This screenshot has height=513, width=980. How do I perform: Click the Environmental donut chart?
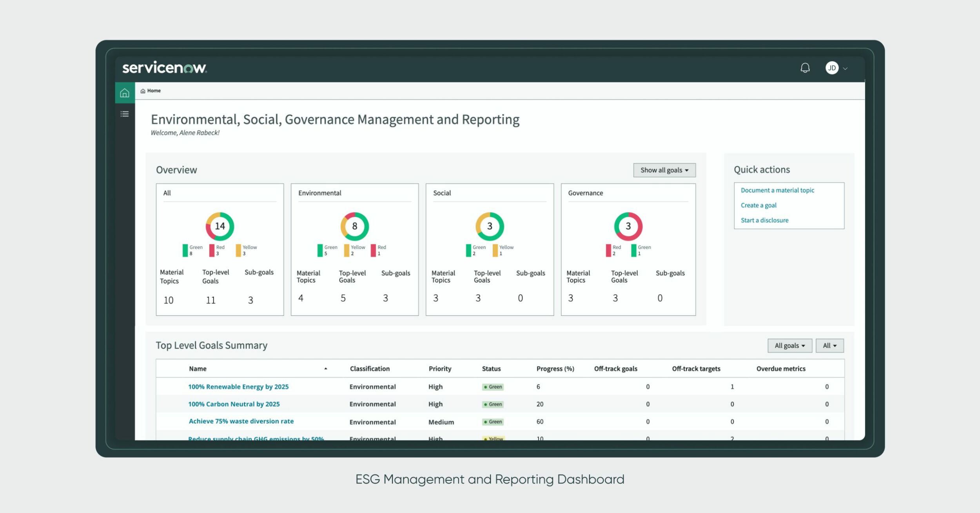[354, 226]
